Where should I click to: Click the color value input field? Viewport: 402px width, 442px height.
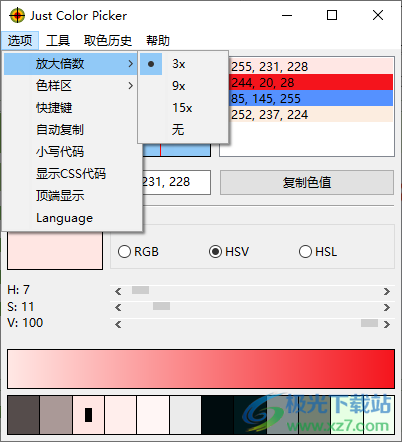177,182
